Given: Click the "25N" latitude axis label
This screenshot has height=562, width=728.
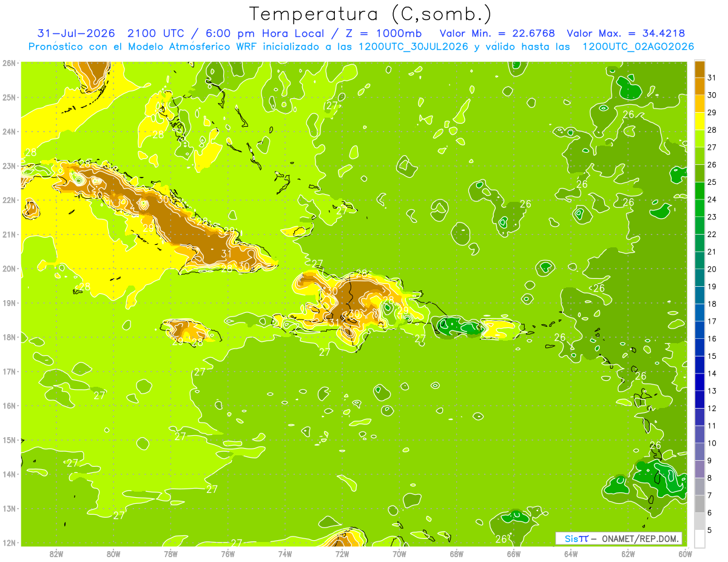Looking at the screenshot, I should click(8, 97).
